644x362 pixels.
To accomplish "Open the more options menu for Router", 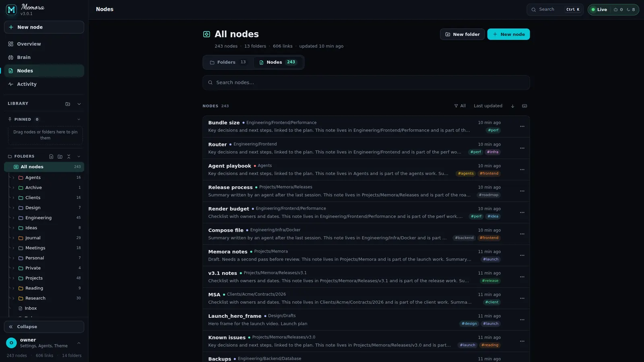I will pyautogui.click(x=522, y=148).
